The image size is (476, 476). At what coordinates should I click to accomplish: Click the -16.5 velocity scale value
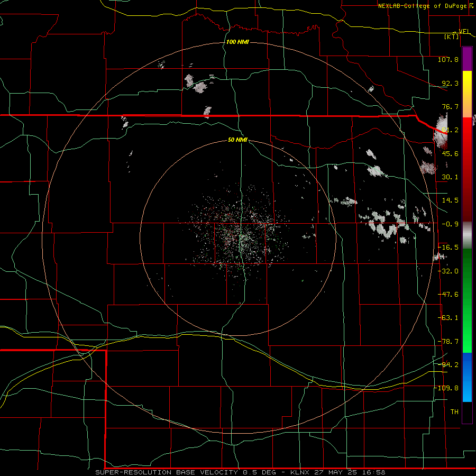click(x=448, y=248)
